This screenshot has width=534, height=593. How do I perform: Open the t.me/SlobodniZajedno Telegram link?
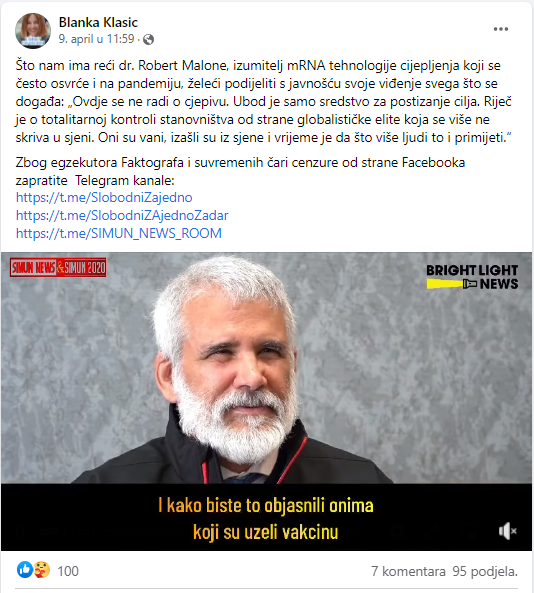click(x=104, y=197)
